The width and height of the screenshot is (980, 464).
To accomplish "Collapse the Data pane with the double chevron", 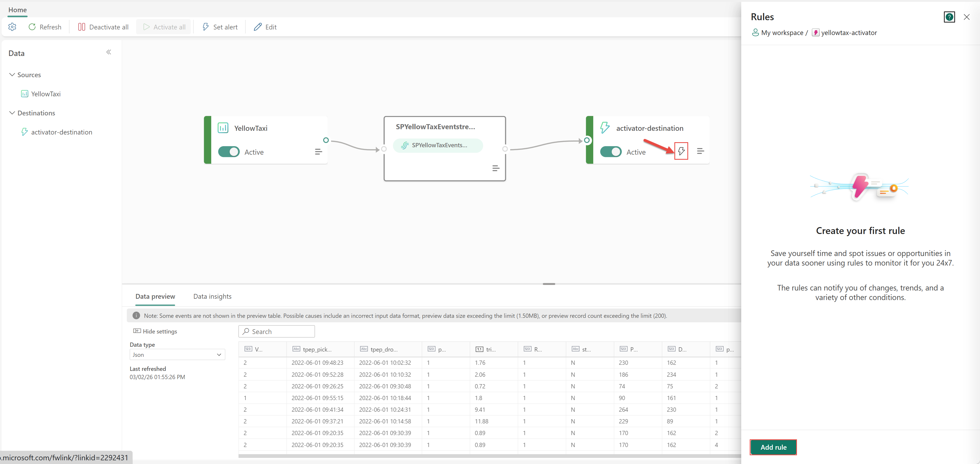I will (109, 52).
